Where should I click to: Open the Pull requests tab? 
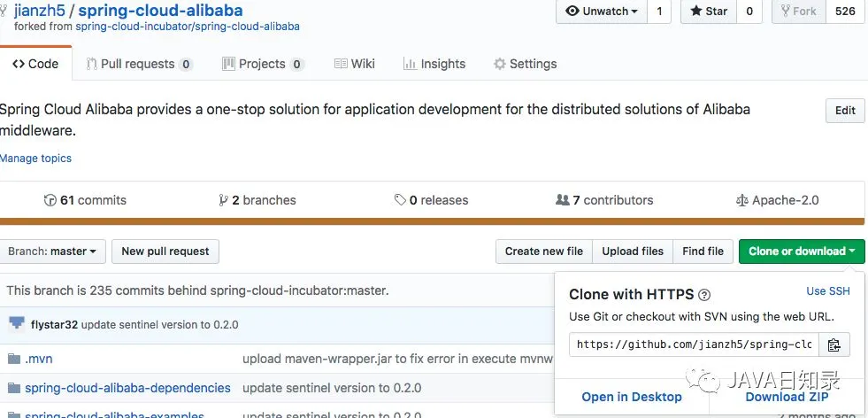pos(139,65)
